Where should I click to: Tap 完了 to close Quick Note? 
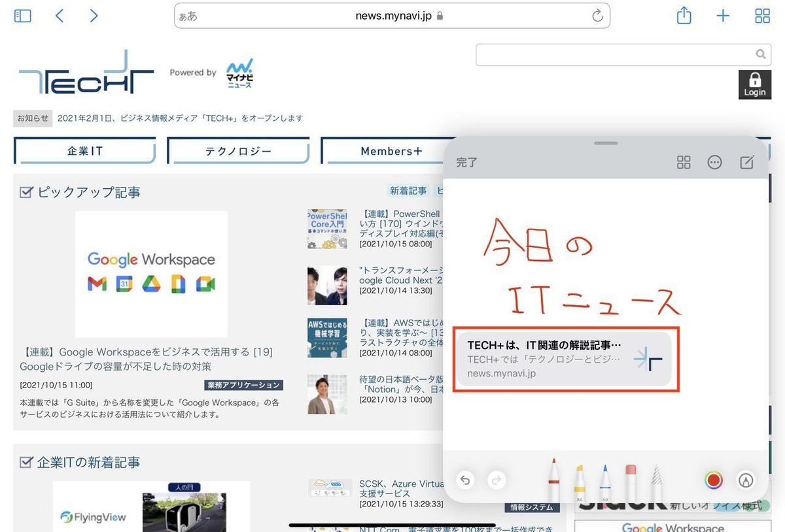467,163
